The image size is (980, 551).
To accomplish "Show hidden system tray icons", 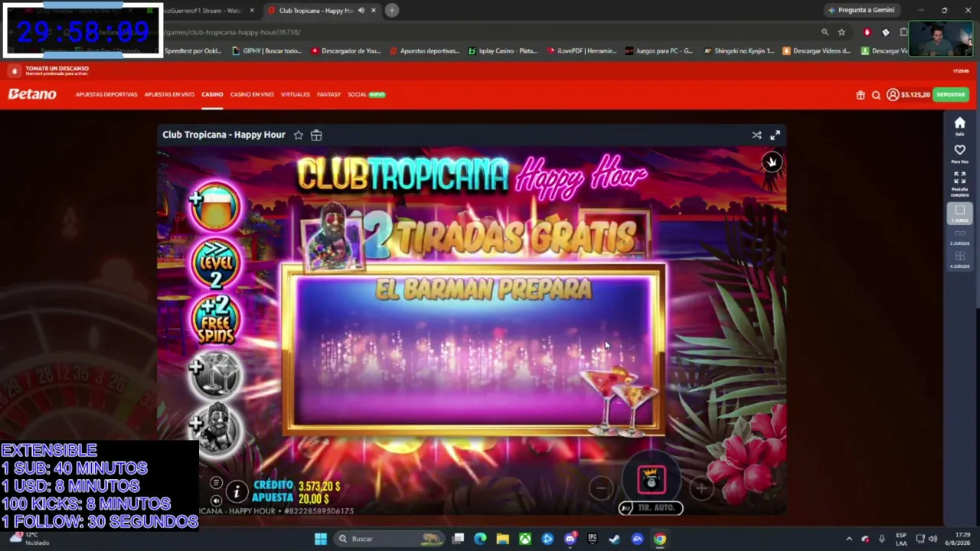I will point(849,539).
